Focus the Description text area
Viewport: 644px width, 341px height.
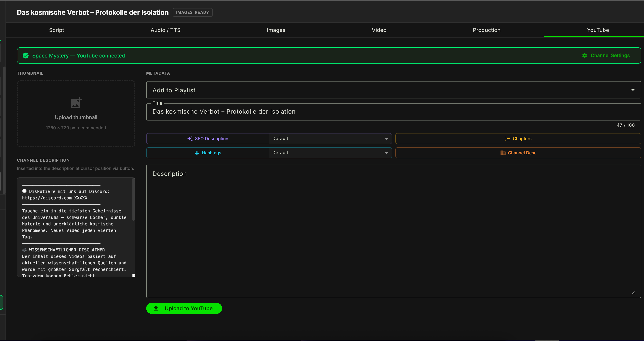click(394, 231)
